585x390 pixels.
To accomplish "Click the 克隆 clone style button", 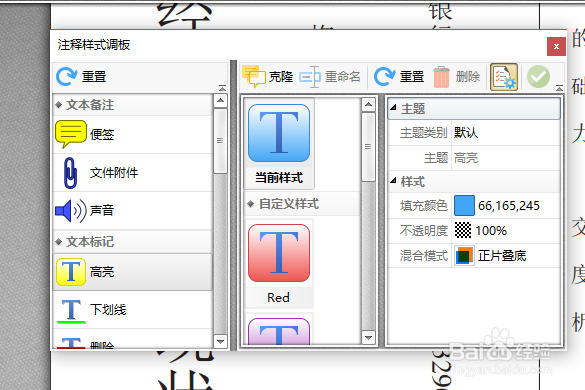I will click(268, 77).
